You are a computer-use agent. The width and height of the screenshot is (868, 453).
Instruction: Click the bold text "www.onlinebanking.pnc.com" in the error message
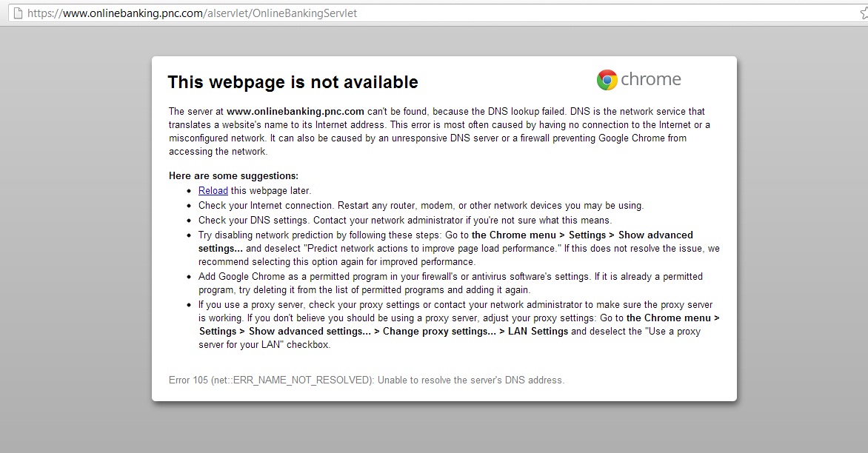[x=295, y=111]
